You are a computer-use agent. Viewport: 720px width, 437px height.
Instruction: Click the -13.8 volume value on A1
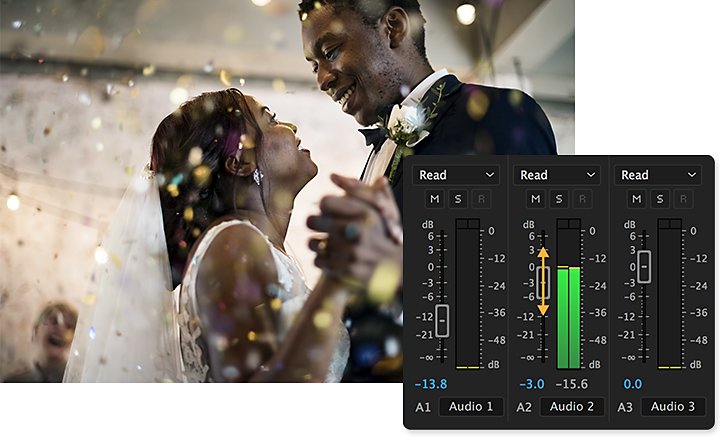[431, 384]
